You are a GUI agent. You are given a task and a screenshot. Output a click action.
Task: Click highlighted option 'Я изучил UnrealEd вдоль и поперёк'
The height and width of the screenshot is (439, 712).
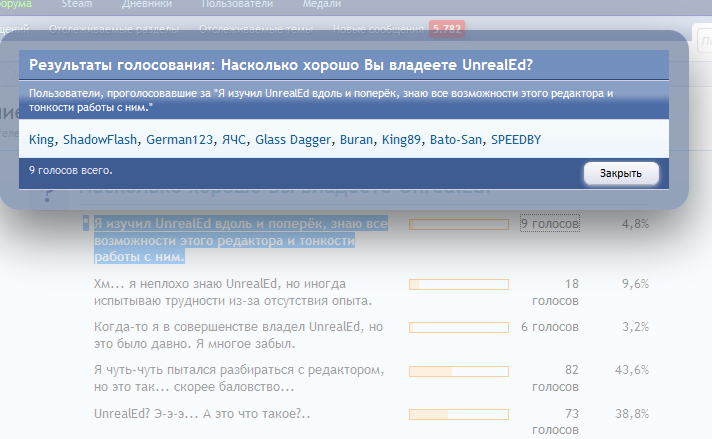pyautogui.click(x=241, y=240)
